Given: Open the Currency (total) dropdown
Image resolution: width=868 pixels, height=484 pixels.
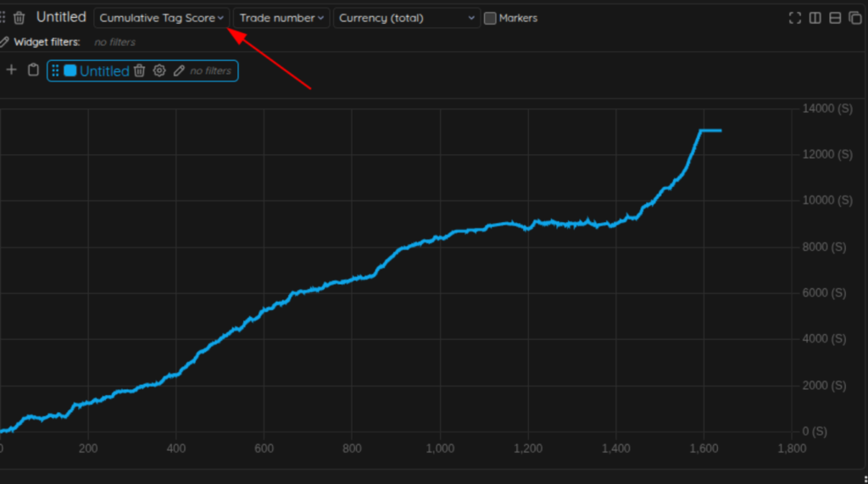Looking at the screenshot, I should 406,18.
